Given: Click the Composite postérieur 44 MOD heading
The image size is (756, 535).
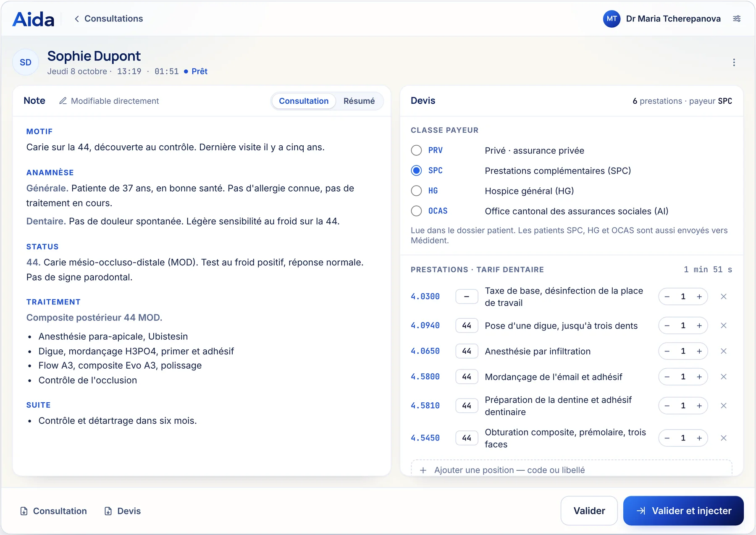Looking at the screenshot, I should point(94,317).
